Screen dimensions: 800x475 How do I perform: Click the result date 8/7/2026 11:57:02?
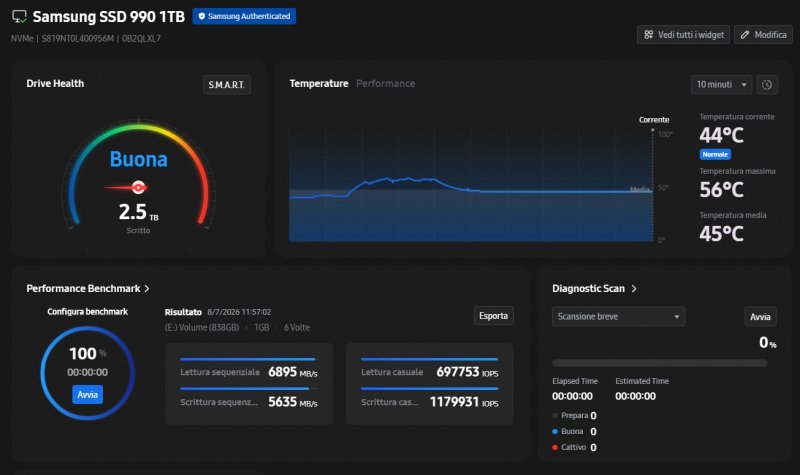point(239,312)
